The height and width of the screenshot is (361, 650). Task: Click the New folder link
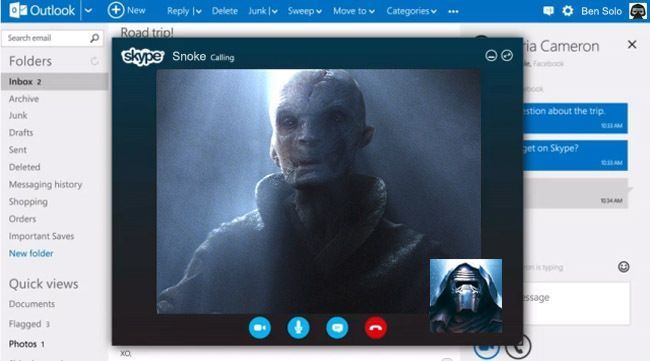[31, 253]
